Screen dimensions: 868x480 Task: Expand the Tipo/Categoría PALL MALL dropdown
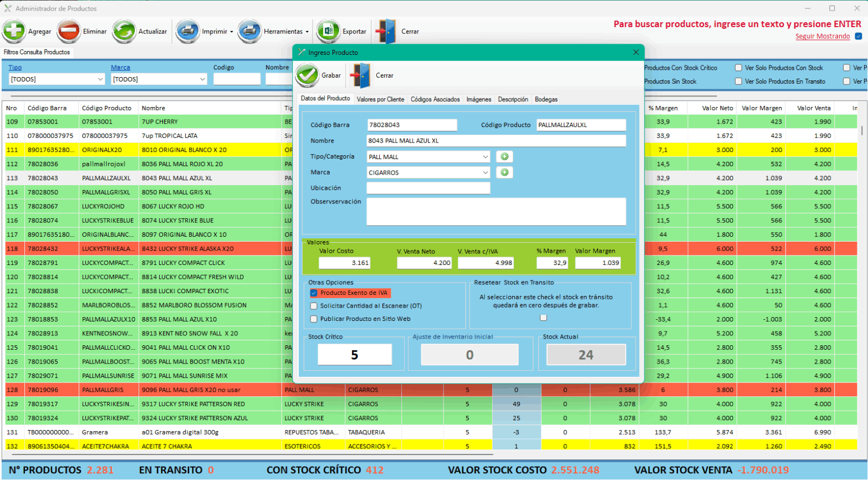coord(485,157)
